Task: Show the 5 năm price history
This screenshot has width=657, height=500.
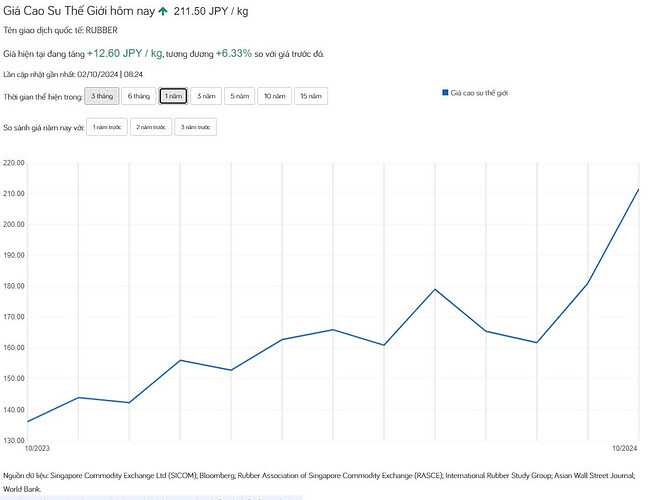Action: (239, 96)
